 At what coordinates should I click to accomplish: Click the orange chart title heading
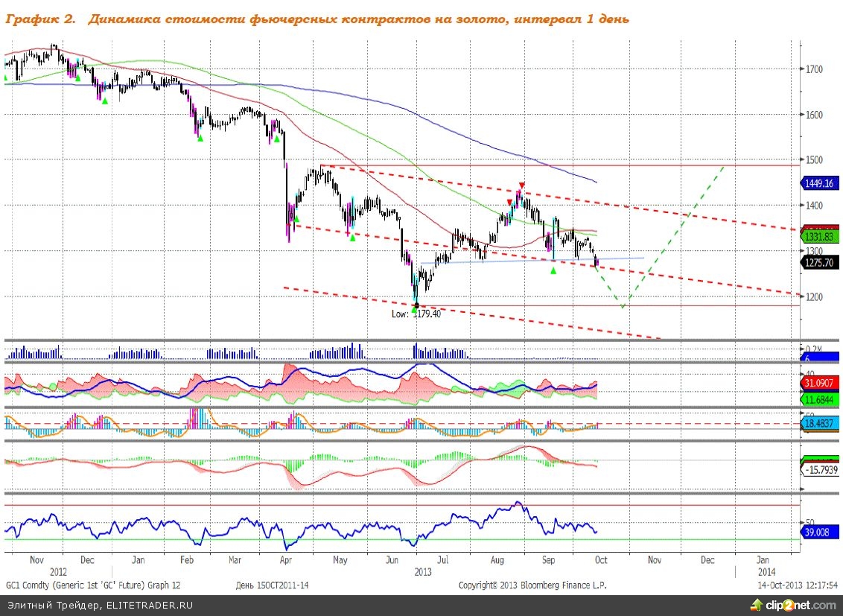[x=317, y=19]
